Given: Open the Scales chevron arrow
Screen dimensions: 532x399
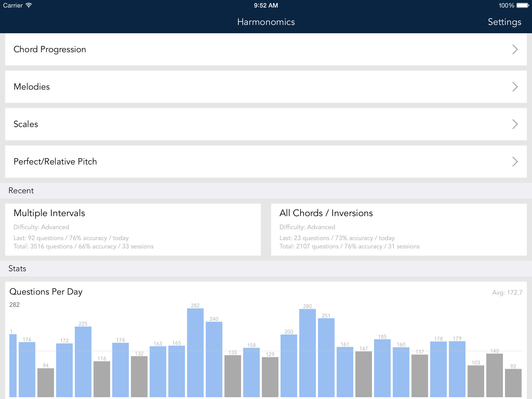Looking at the screenshot, I should (x=515, y=124).
